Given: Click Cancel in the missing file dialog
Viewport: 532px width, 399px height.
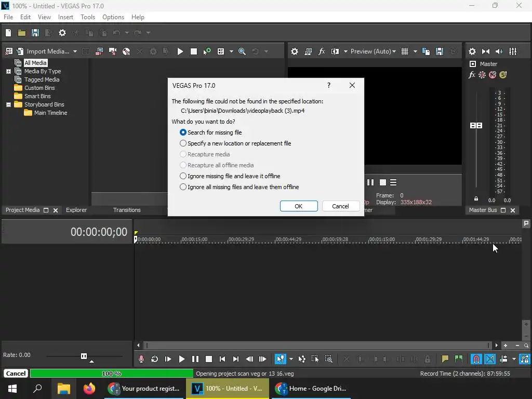Looking at the screenshot, I should click(x=340, y=206).
